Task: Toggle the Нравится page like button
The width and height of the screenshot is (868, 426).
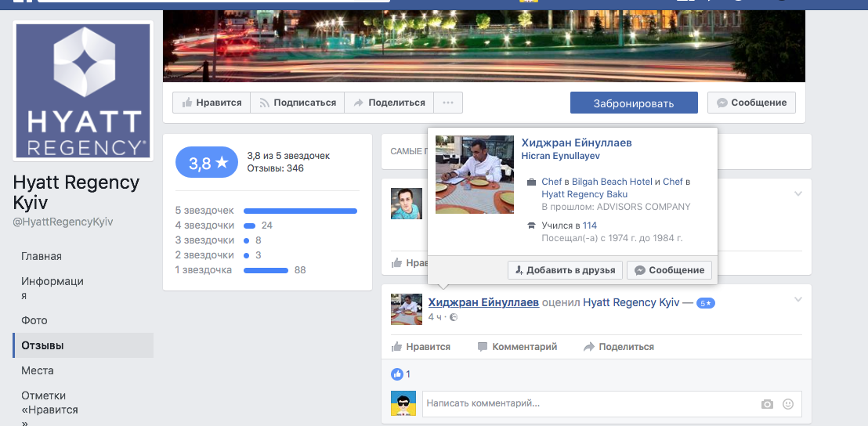Action: pyautogui.click(x=212, y=103)
